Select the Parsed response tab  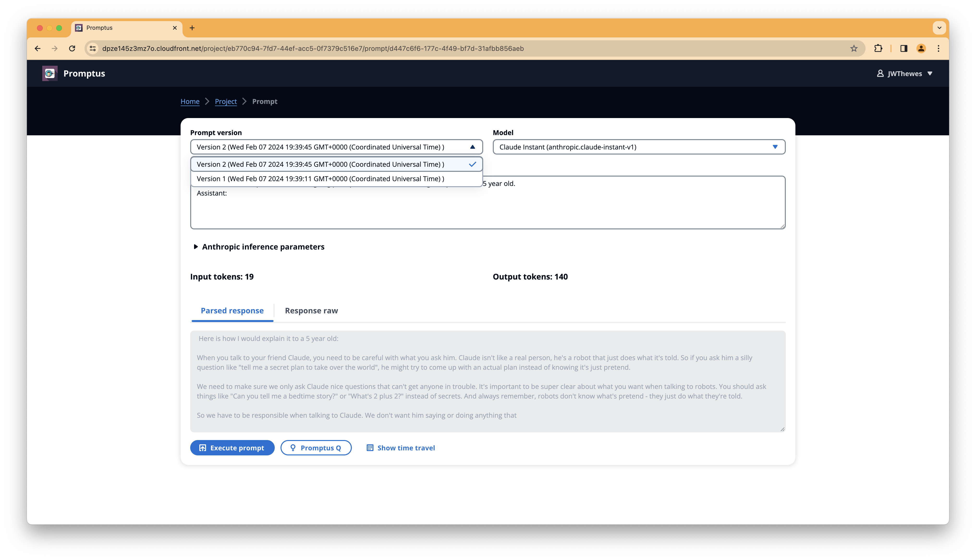pyautogui.click(x=232, y=311)
